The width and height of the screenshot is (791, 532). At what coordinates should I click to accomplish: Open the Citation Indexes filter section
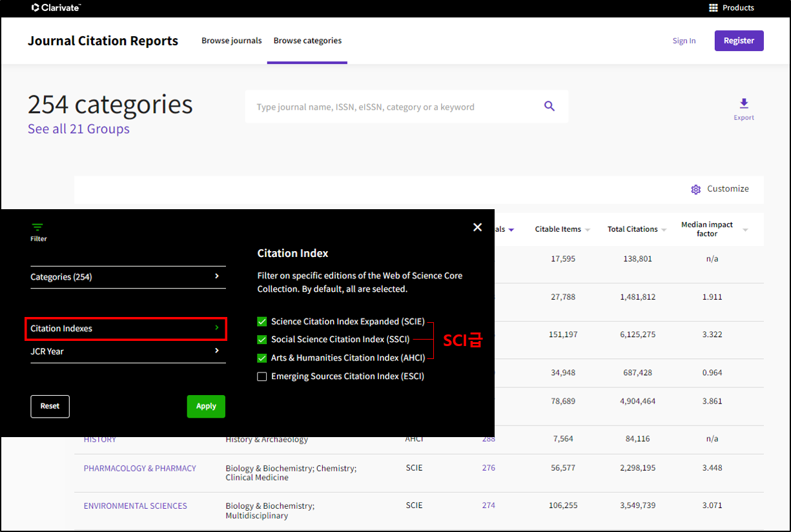coord(126,329)
